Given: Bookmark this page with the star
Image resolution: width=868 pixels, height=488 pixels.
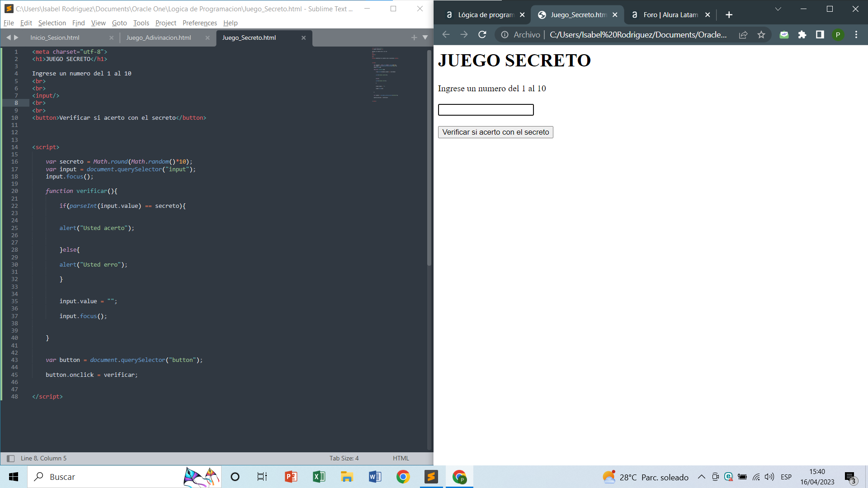Looking at the screenshot, I should pos(761,35).
